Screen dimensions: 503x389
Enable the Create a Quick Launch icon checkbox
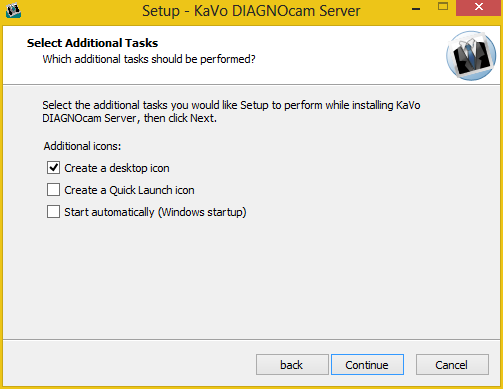53,190
